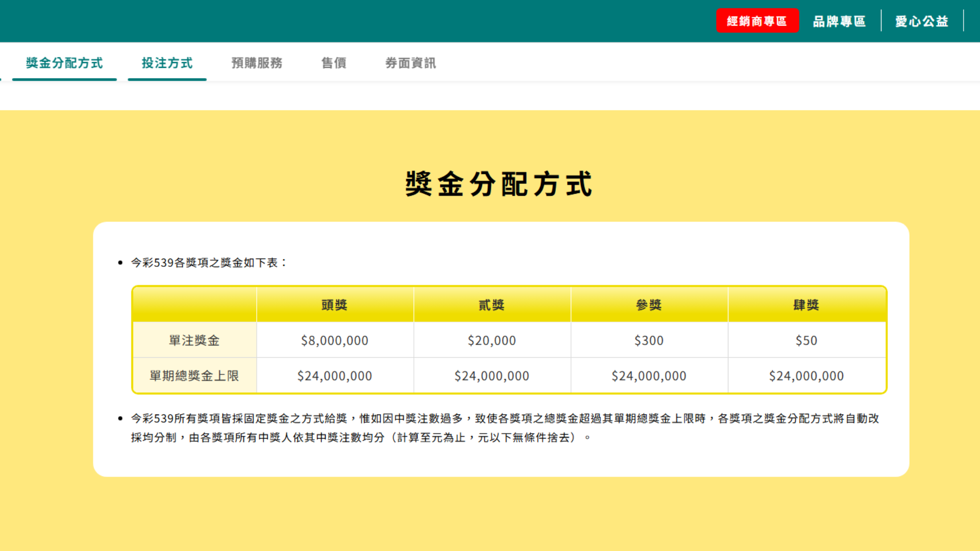Click the 單期總獎金上限 row label

click(194, 375)
